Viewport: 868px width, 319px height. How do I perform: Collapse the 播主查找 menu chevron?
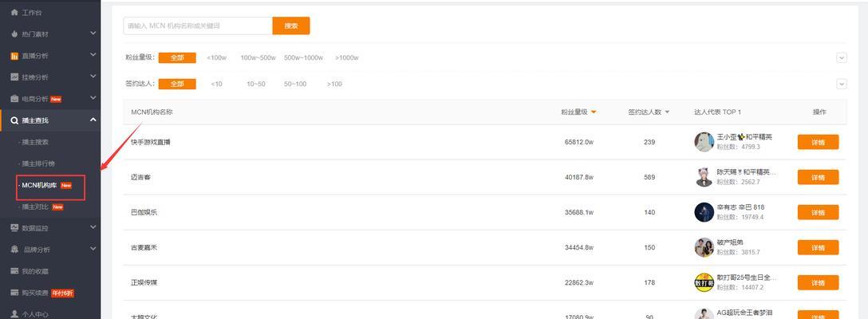click(93, 120)
